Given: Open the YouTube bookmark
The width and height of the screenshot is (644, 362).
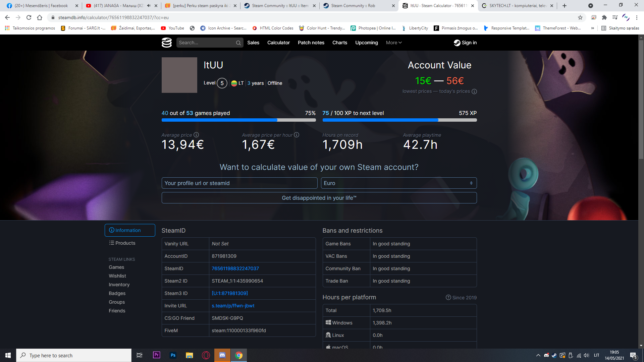Looking at the screenshot, I should (172, 28).
